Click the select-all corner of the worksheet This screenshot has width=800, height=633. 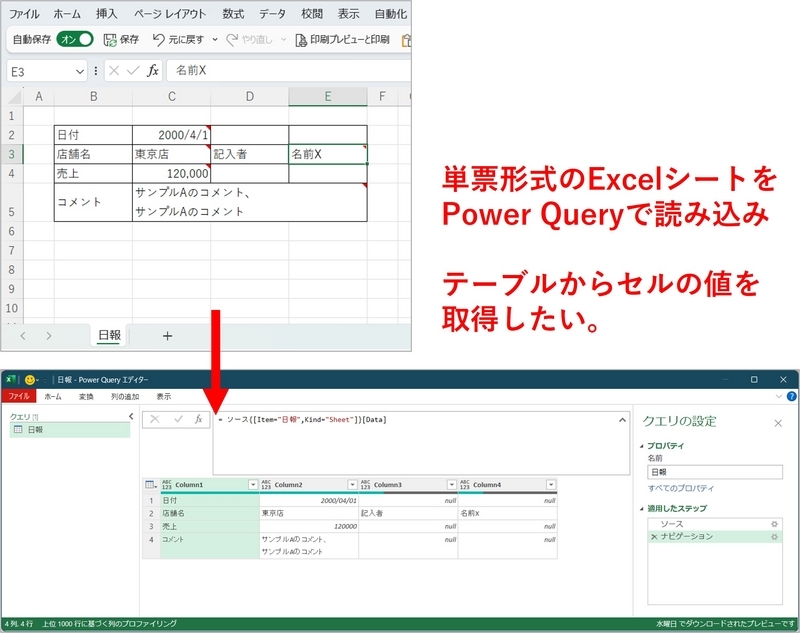14,96
